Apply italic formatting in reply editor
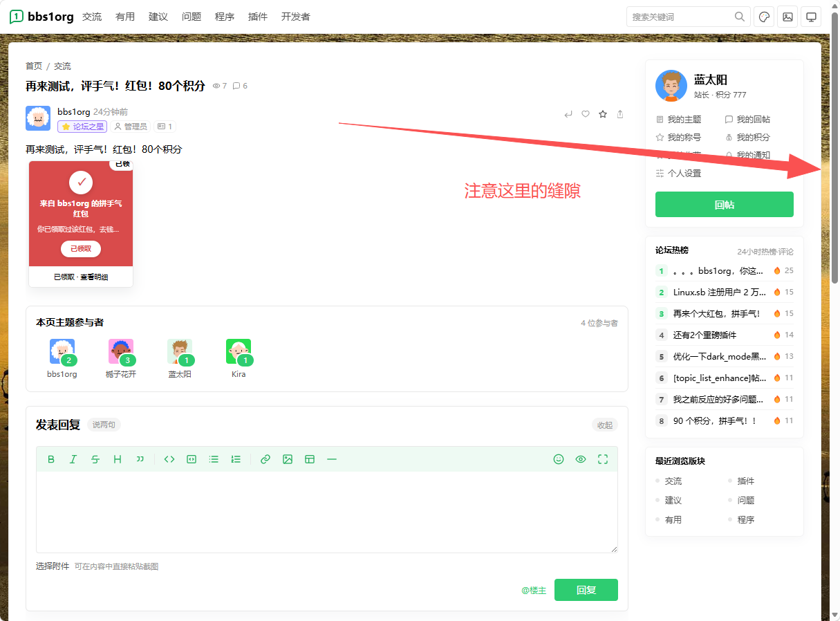This screenshot has height=621, width=840. [73, 459]
